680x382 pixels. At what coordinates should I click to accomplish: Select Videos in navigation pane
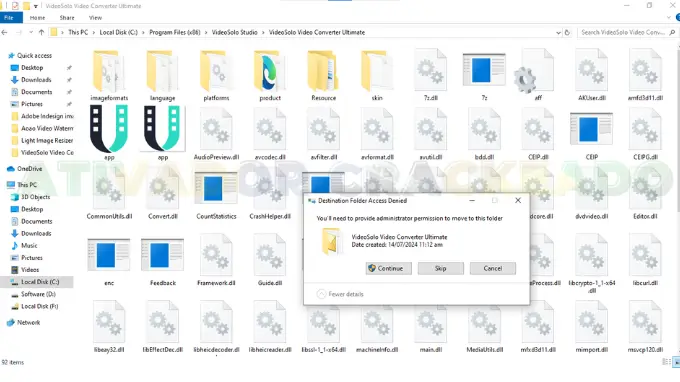coord(25,270)
